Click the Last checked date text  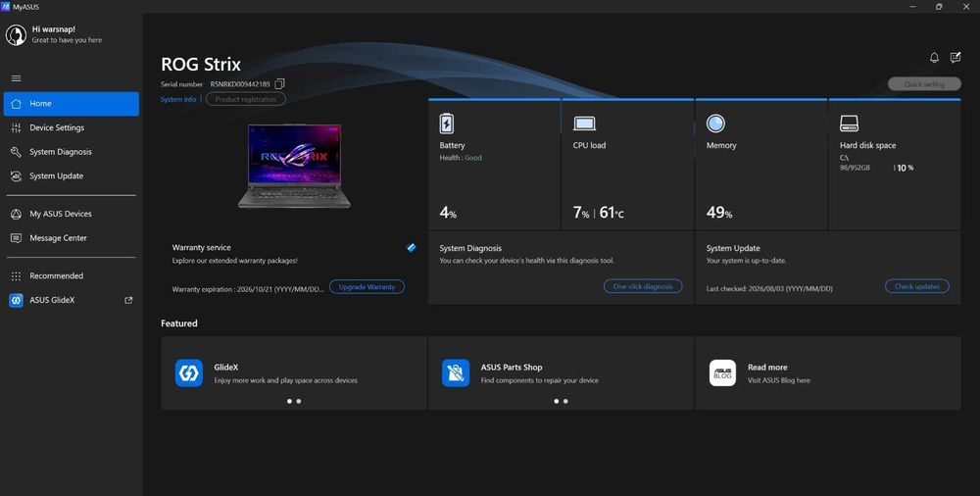pyautogui.click(x=769, y=289)
